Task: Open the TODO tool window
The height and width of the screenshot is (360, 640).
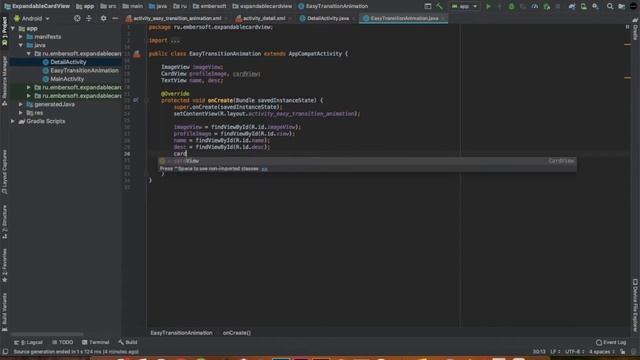Action: click(62, 342)
